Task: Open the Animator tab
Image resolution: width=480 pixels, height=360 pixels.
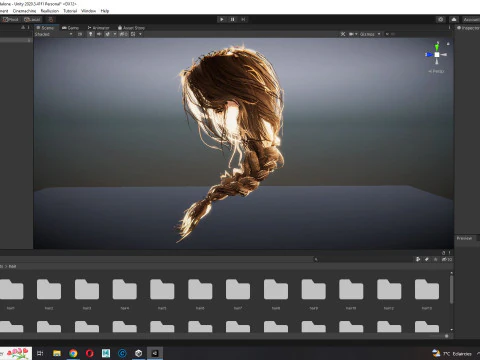Action: [98, 28]
